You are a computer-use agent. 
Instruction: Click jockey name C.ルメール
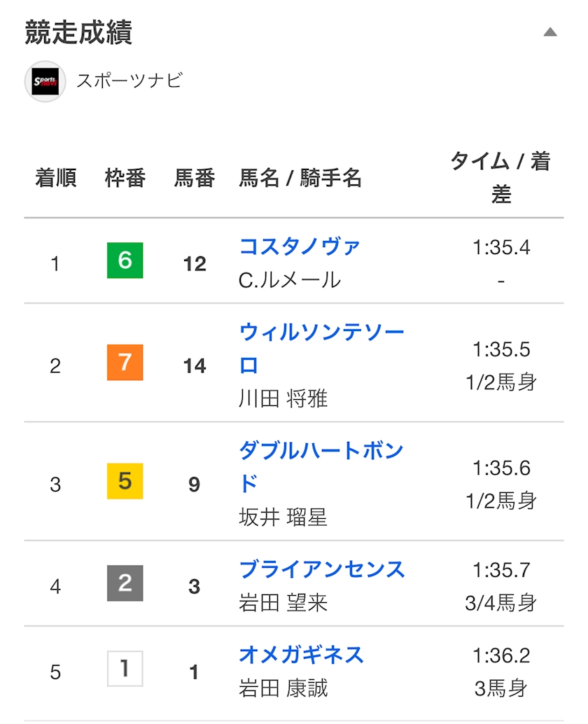[290, 280]
